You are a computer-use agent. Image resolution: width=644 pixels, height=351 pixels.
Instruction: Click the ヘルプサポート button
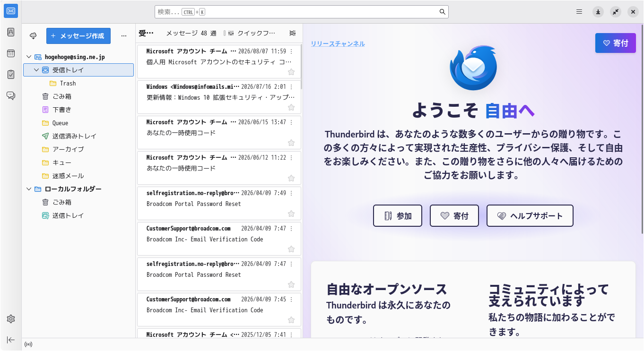click(x=530, y=216)
